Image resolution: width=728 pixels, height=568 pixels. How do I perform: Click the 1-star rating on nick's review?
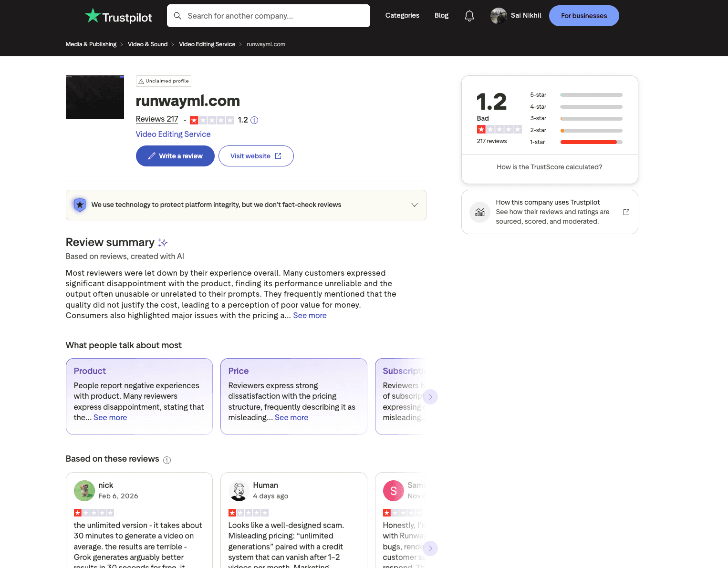(94, 513)
